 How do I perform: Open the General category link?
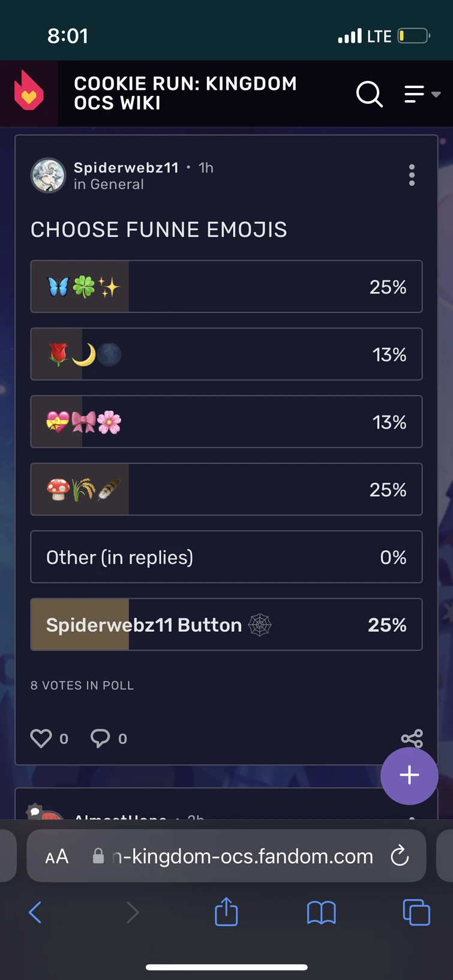click(121, 184)
